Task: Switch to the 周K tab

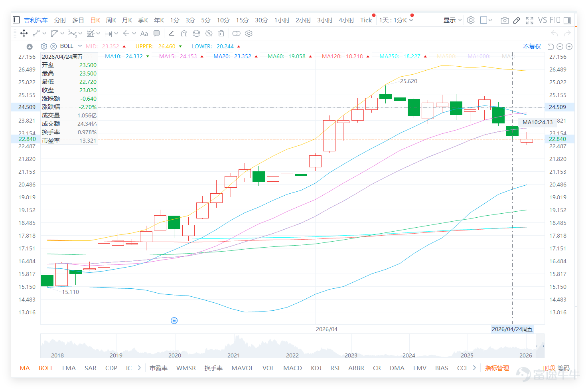Action: [111, 20]
